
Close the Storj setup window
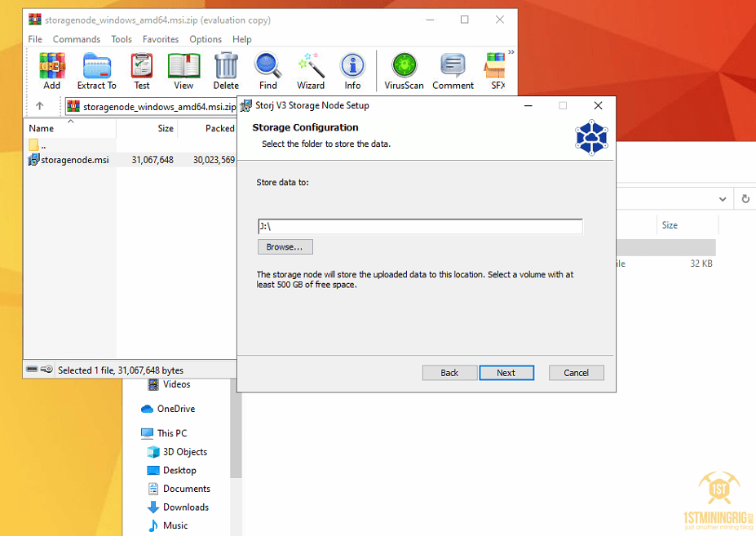pos(598,105)
